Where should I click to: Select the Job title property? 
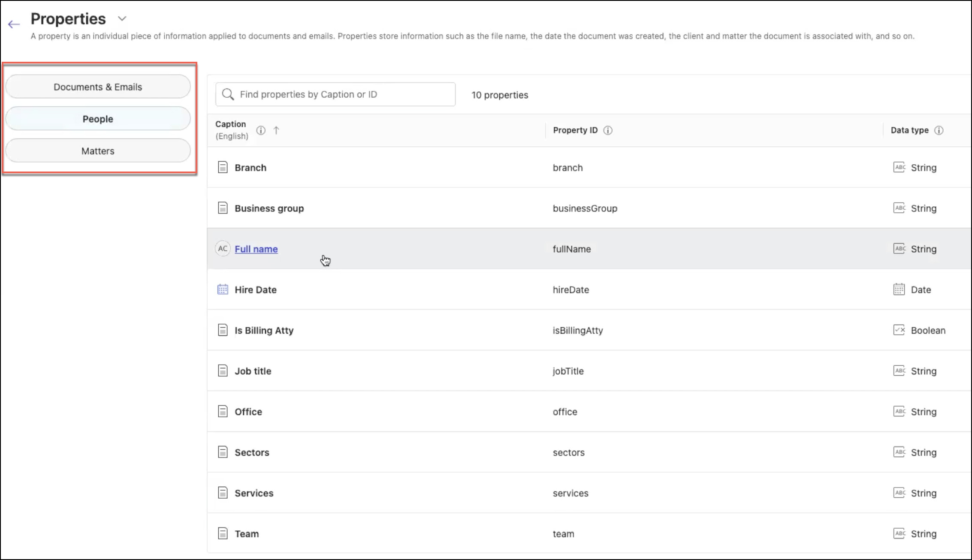pyautogui.click(x=253, y=371)
